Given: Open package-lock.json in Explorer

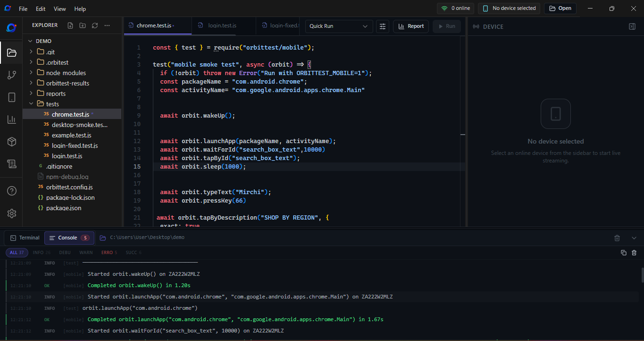Looking at the screenshot, I should (72, 197).
